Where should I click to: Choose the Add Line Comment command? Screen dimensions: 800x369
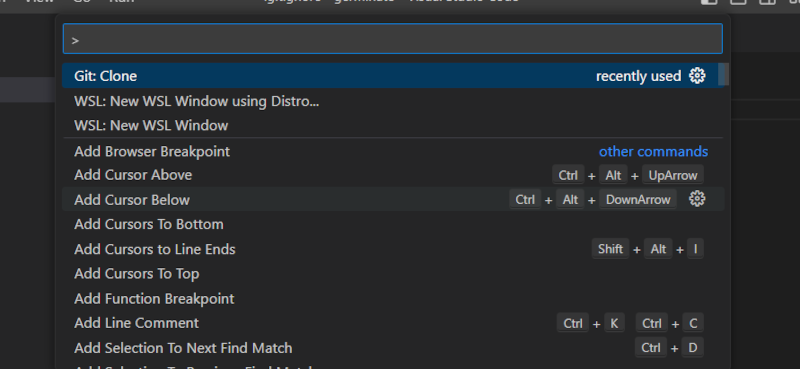pos(392,323)
